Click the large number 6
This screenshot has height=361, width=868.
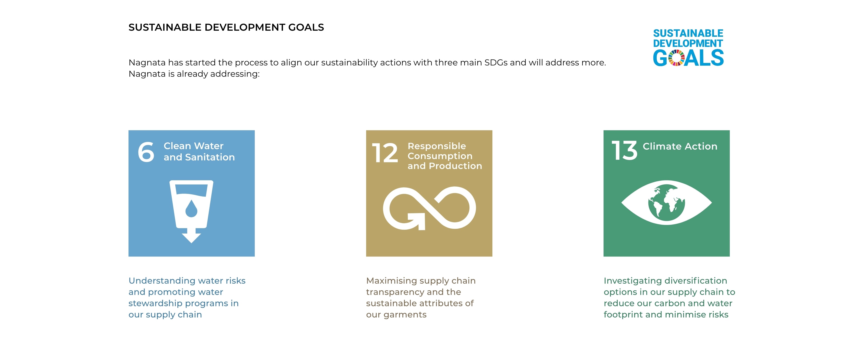click(x=146, y=152)
